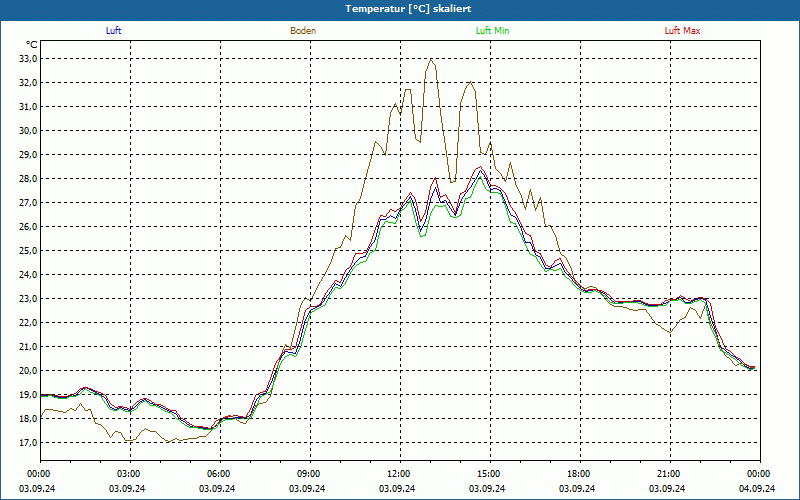800x500 pixels.
Task: Click the 31,0 y-axis value
Action: click(29, 107)
